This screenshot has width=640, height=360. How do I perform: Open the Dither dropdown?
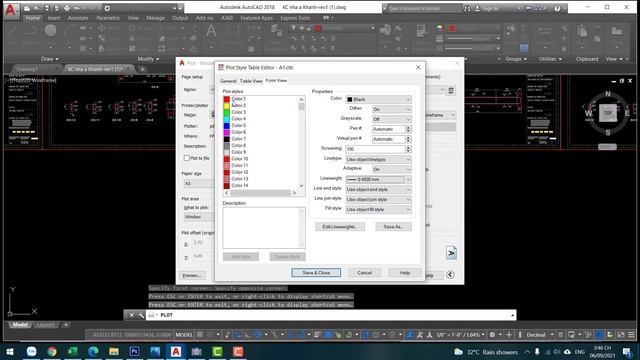[391, 109]
